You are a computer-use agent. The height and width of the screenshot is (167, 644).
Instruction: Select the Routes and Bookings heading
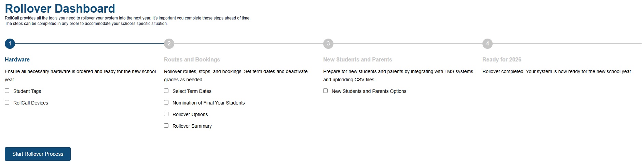pos(192,59)
